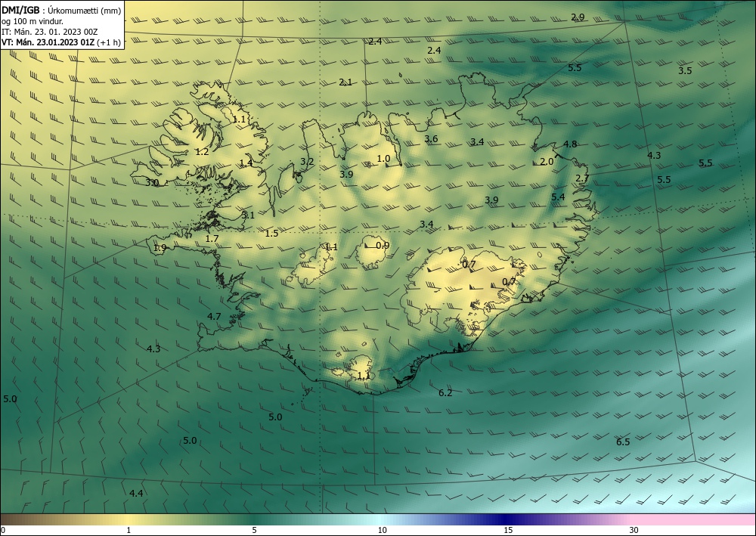The width and height of the screenshot is (756, 536).
Task: Click the 2.1 value on the map
Action: point(345,82)
